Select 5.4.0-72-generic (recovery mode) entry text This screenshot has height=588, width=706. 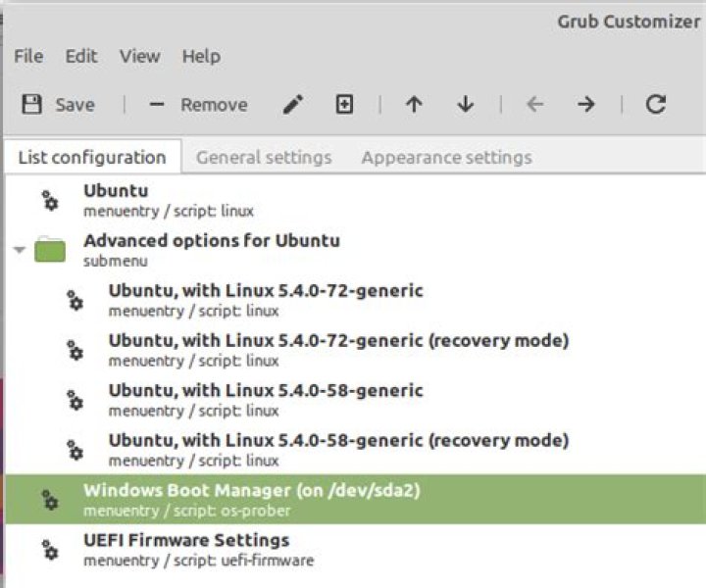tap(339, 341)
